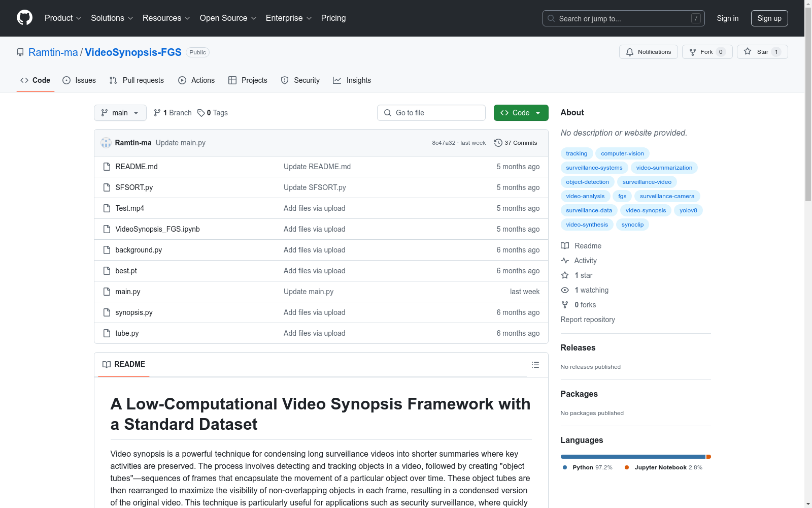
Task: Click the slash shortcut key icon in search
Action: tap(696, 18)
